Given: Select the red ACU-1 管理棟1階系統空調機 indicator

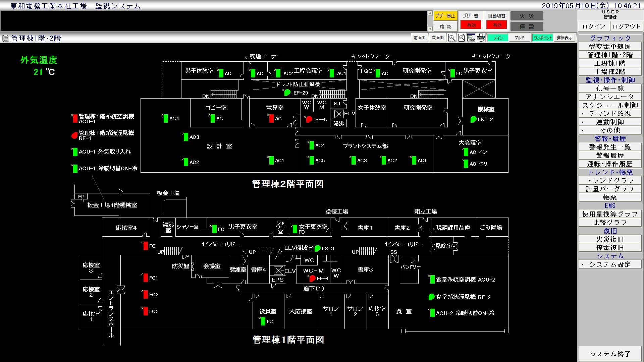Looking at the screenshot, I should pyautogui.click(x=75, y=118).
